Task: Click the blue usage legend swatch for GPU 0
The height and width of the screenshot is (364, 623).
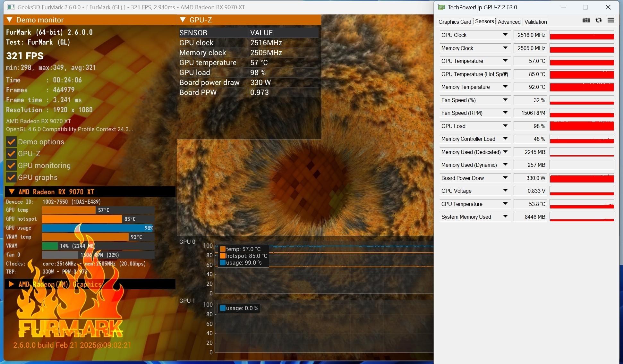Action: [223, 263]
